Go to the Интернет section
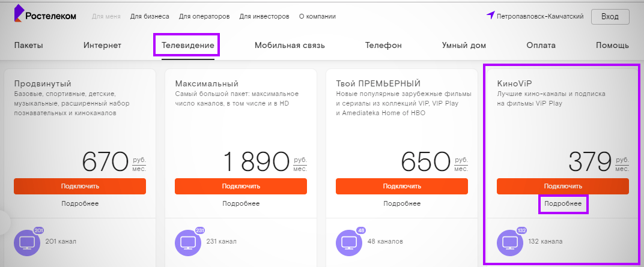 pos(102,46)
